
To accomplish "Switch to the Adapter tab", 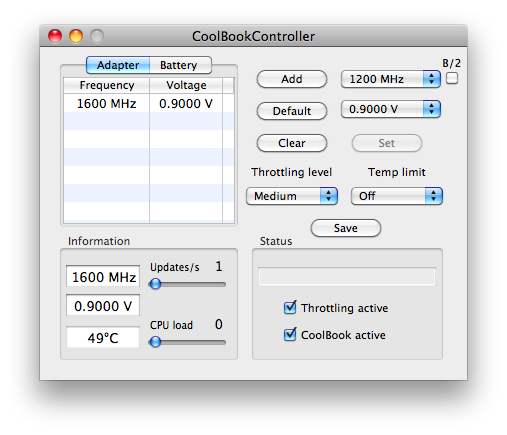I will [x=118, y=65].
